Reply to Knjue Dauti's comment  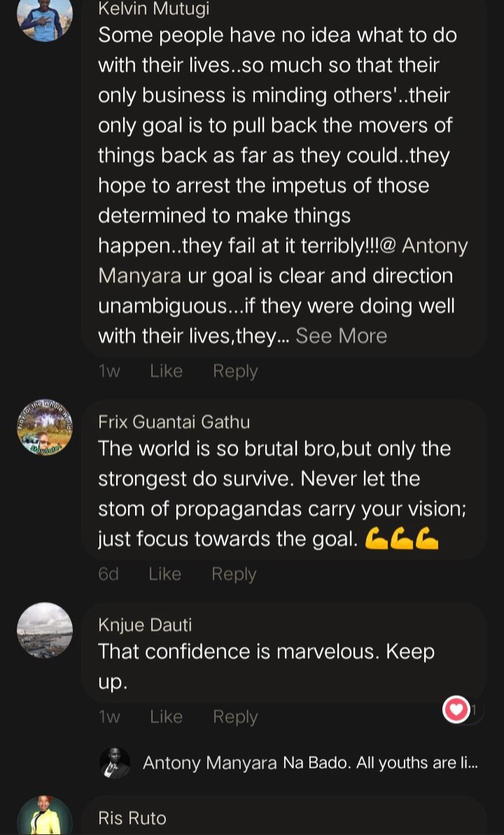click(235, 717)
